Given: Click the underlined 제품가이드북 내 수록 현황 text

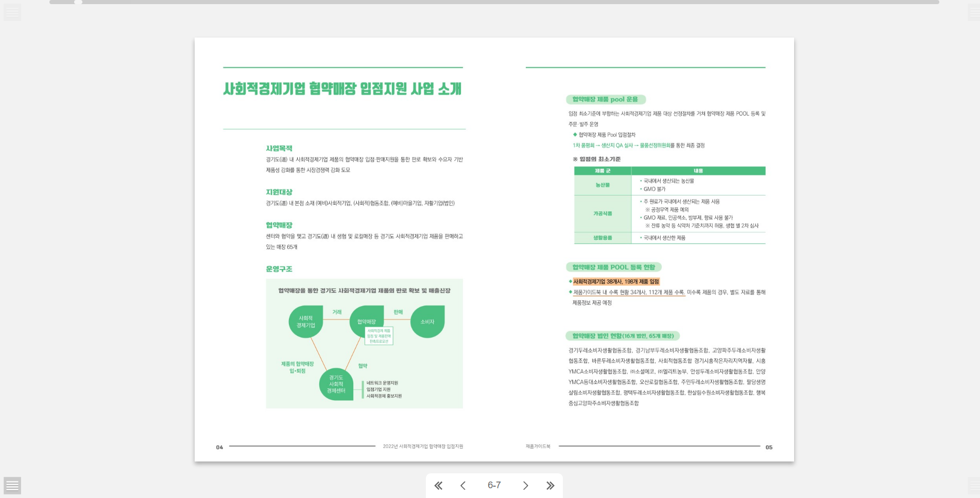Looking at the screenshot, I should pos(629,292).
